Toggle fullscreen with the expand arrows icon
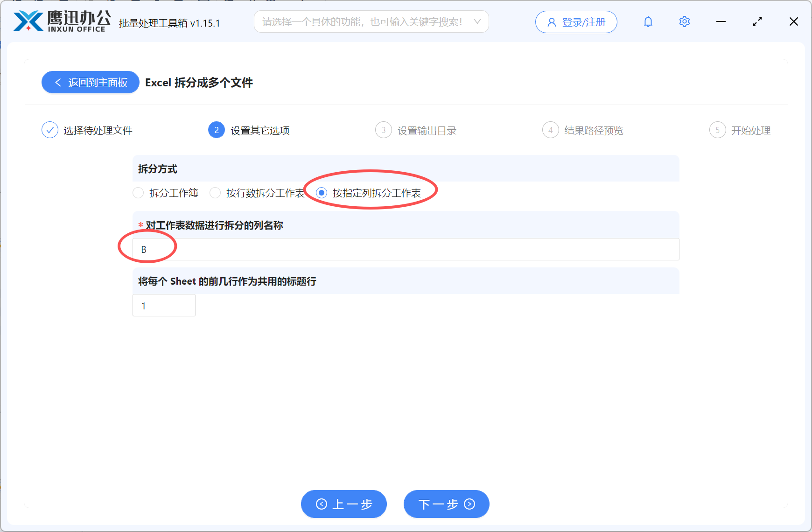Image resolution: width=812 pixels, height=532 pixels. click(x=757, y=21)
